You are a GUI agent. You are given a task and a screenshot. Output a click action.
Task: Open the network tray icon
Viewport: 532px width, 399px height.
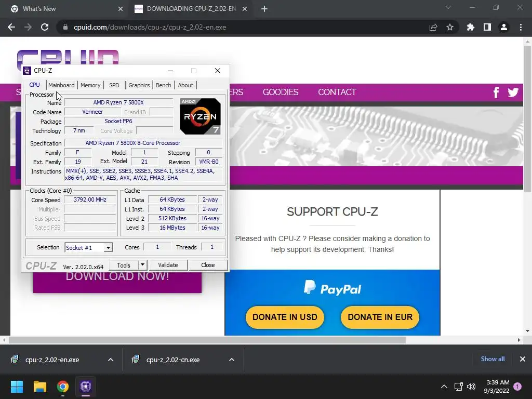(x=458, y=387)
